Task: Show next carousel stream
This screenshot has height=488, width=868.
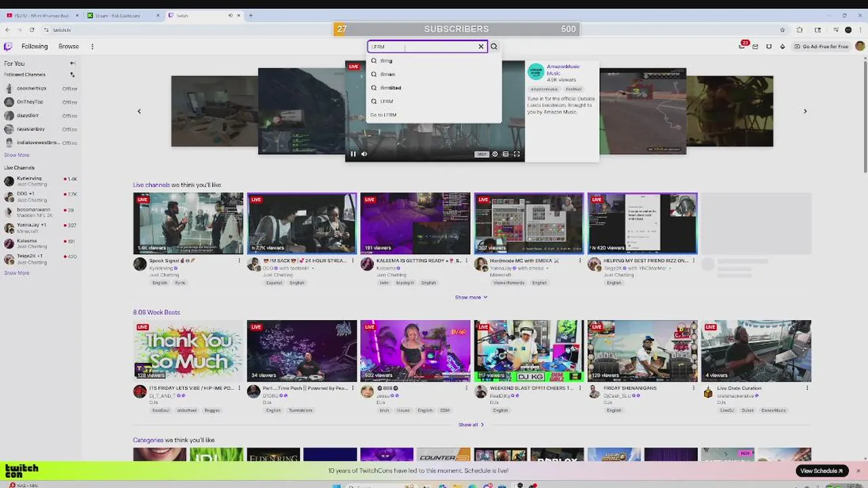Action: (805, 111)
